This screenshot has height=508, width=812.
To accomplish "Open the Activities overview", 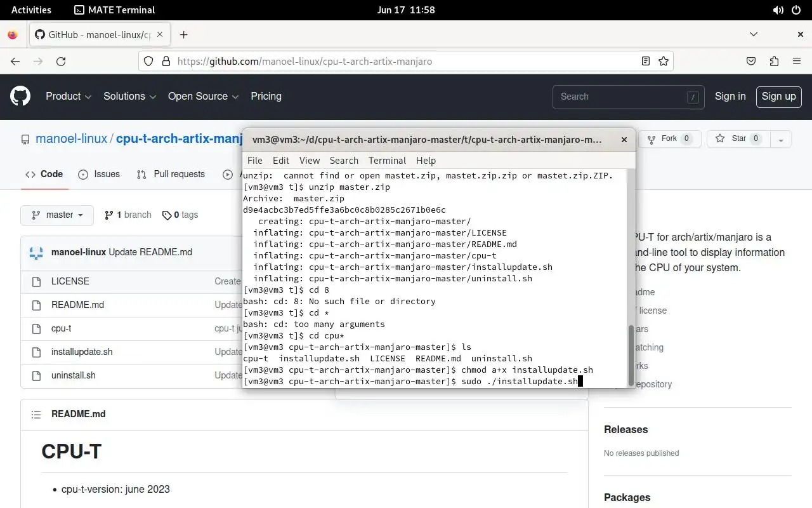I will (x=31, y=10).
